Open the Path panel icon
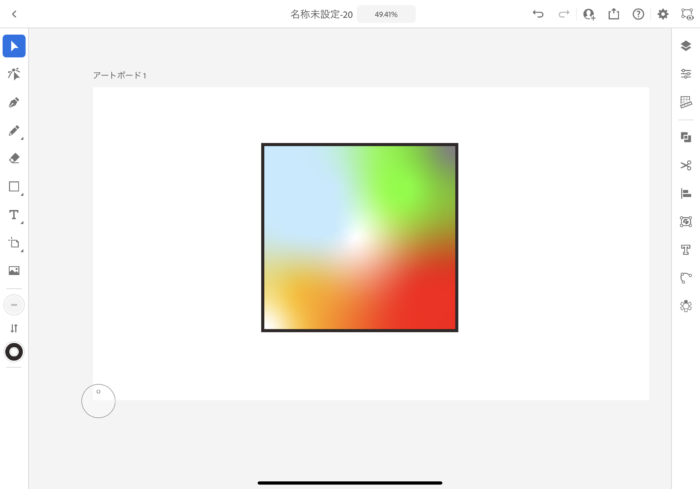This screenshot has width=700, height=489. point(686,278)
